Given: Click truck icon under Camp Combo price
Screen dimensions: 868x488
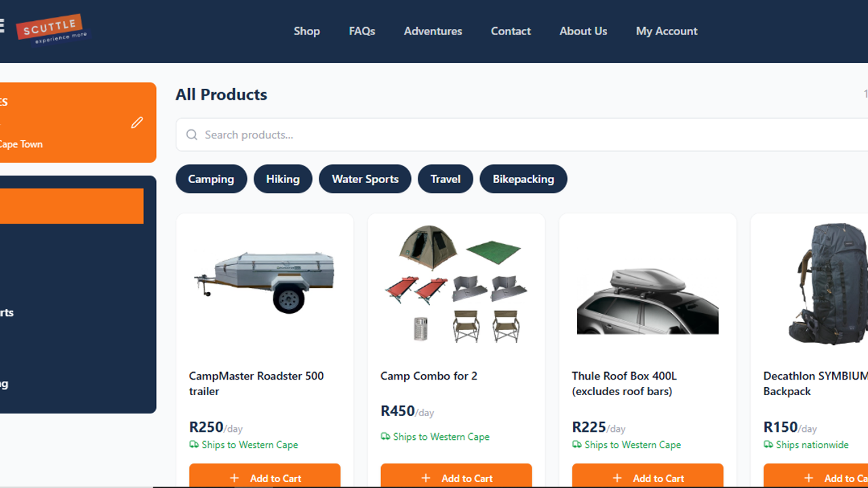Looking at the screenshot, I should click(385, 436).
